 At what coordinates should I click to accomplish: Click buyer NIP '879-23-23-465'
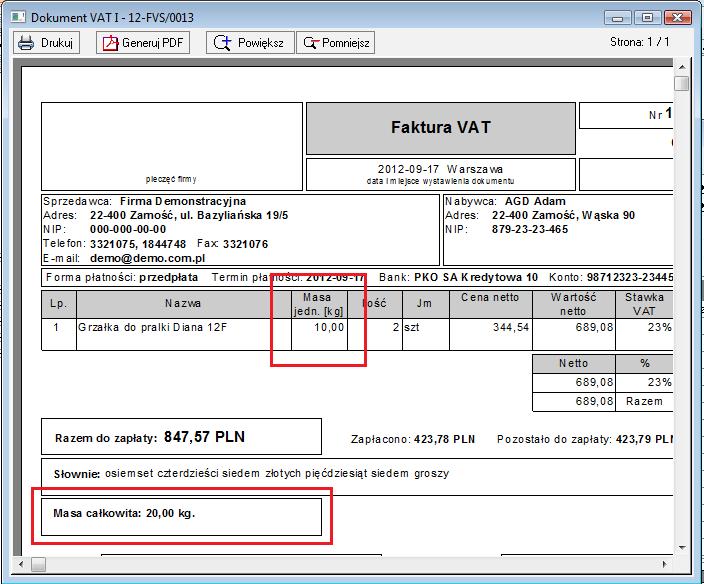point(530,229)
